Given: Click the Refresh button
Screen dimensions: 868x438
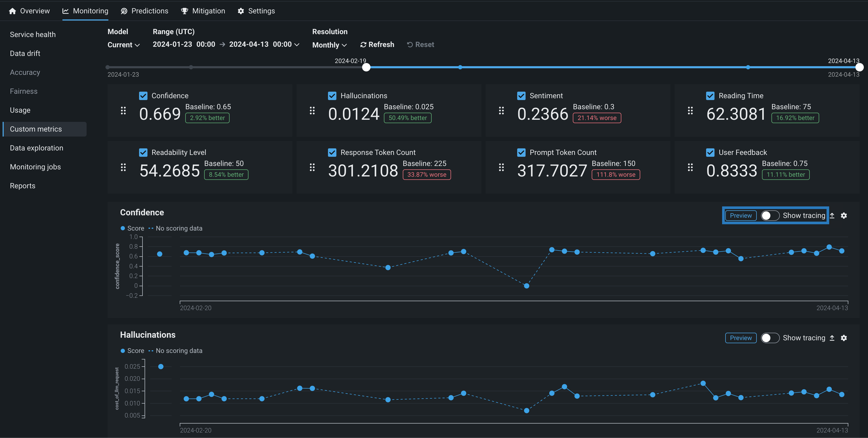Looking at the screenshot, I should point(377,44).
